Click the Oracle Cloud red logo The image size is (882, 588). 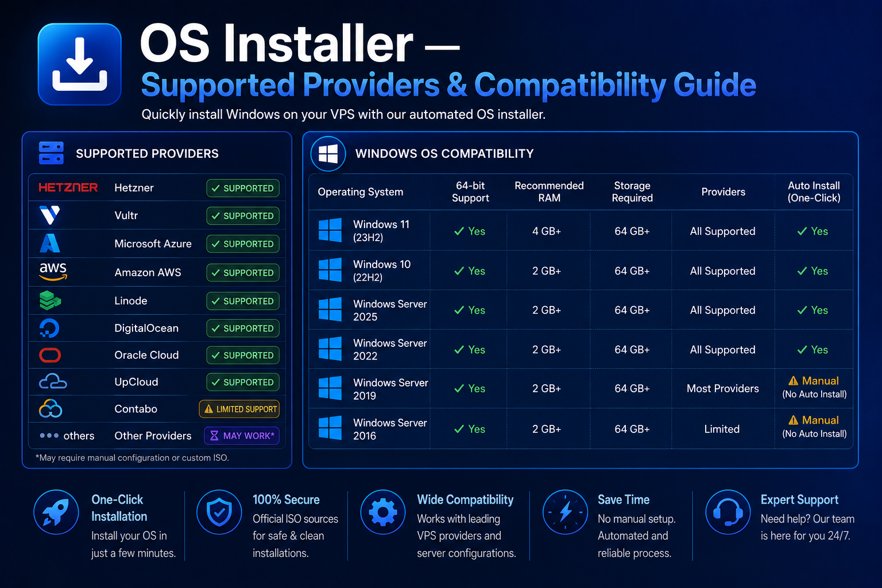pyautogui.click(x=50, y=355)
